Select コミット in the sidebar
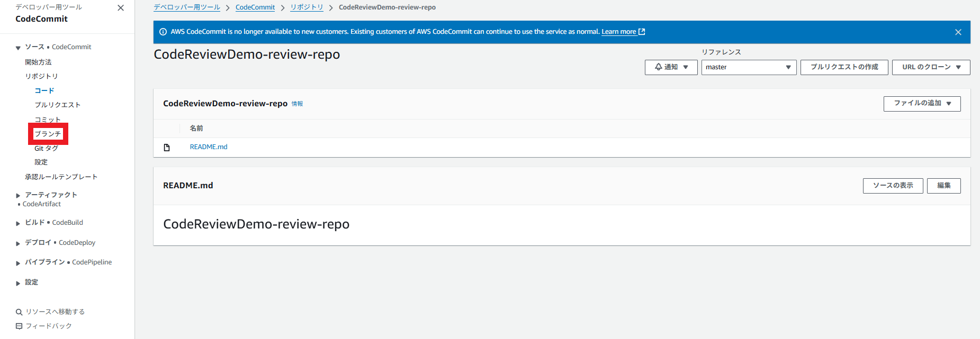980x339 pixels. 48,120
